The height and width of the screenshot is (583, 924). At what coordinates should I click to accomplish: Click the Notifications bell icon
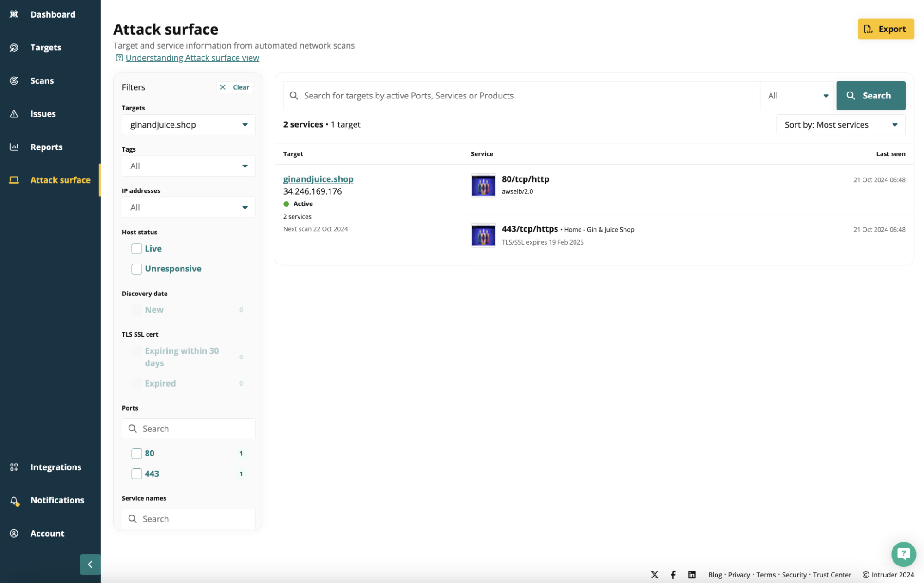pyautogui.click(x=14, y=500)
